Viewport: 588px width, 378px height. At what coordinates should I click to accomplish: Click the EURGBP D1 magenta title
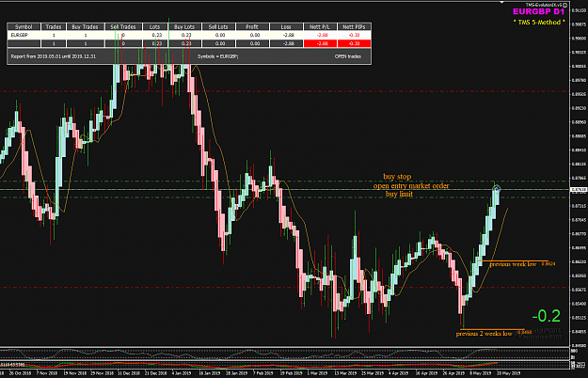tap(538, 11)
